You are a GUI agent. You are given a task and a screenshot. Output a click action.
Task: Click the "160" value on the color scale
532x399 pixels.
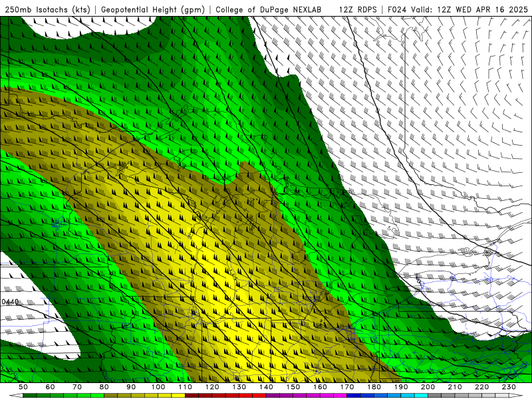pos(320,387)
